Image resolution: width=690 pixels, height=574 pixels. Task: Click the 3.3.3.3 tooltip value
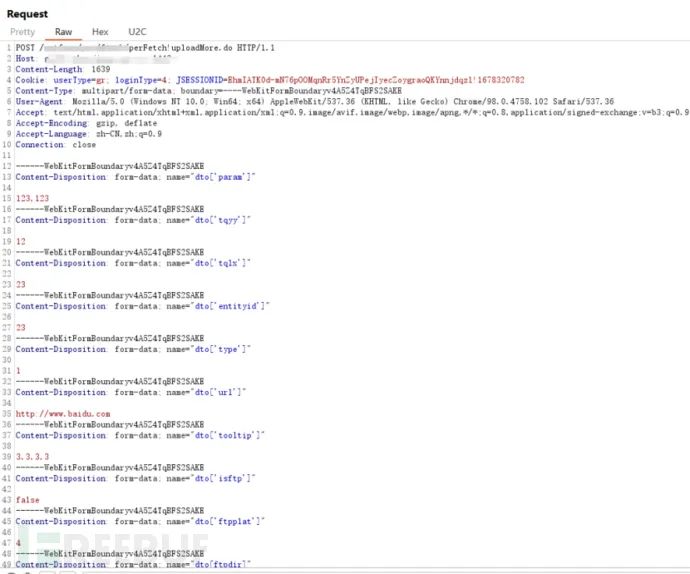32,455
